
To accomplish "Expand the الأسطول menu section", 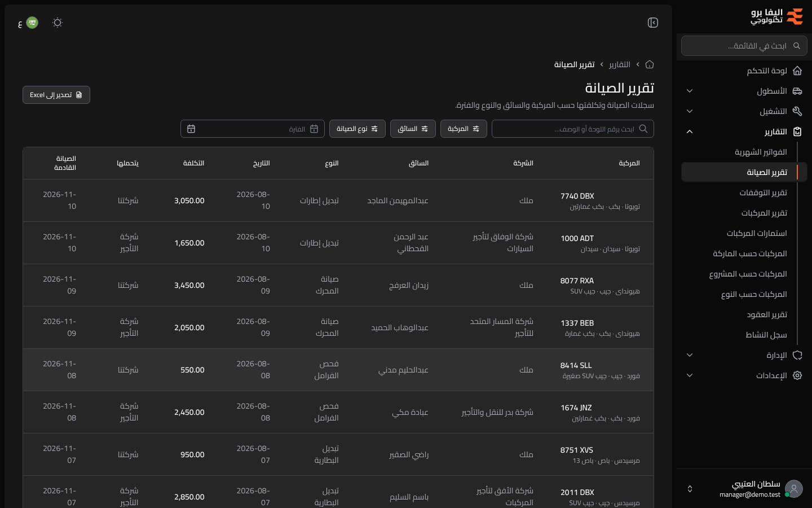I will (744, 91).
